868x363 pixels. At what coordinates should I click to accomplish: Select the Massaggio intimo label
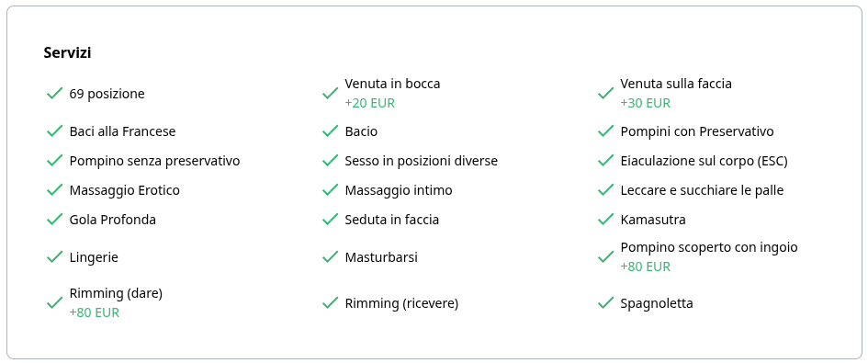(399, 190)
